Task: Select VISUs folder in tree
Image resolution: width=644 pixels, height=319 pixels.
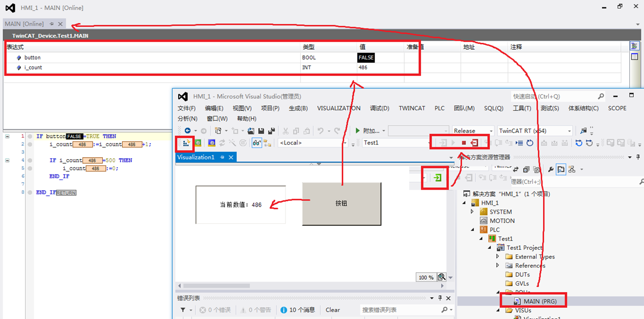Action: 524,310
